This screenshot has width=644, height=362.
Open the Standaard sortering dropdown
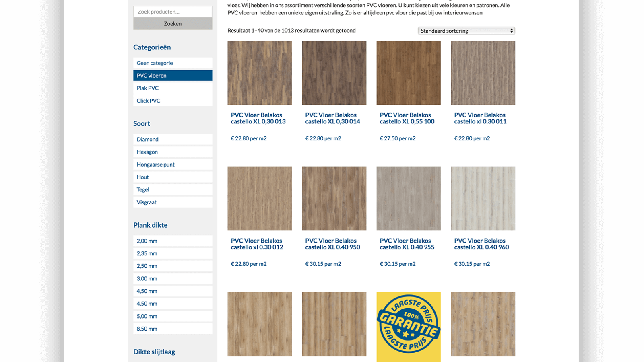(466, 31)
